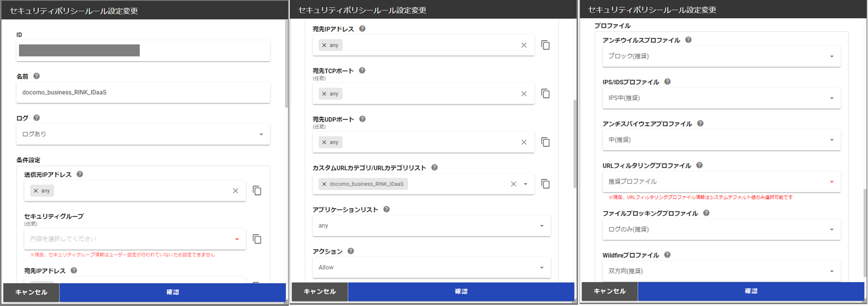This screenshot has height=306, width=868.
Task: Click the 名前 input field
Action: pyautogui.click(x=144, y=92)
